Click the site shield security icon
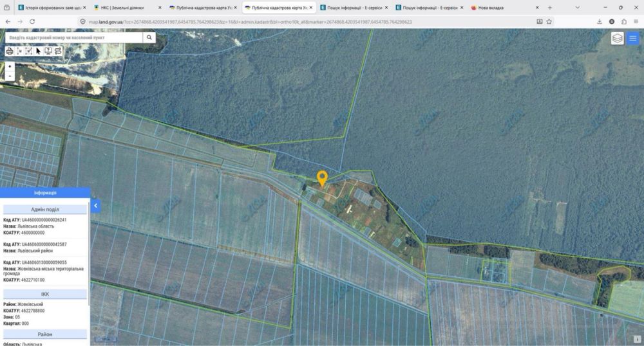The height and width of the screenshot is (346, 644). point(82,21)
